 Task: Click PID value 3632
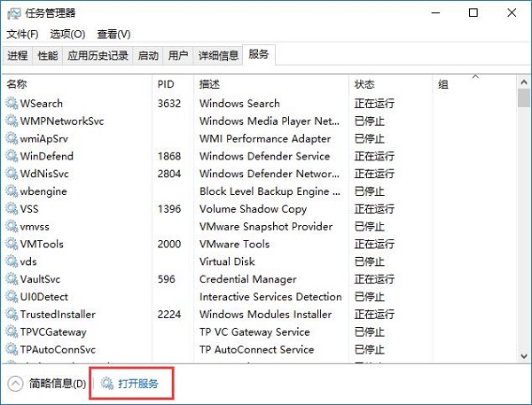169,103
